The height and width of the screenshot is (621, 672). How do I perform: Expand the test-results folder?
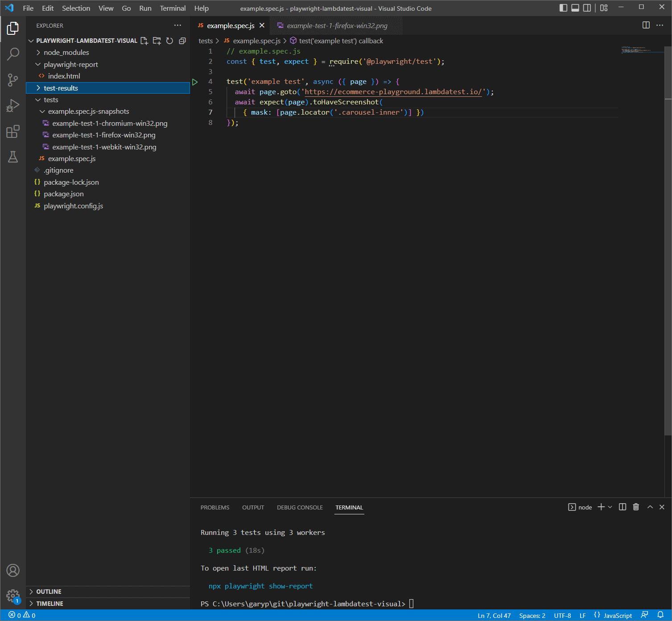pyautogui.click(x=61, y=88)
